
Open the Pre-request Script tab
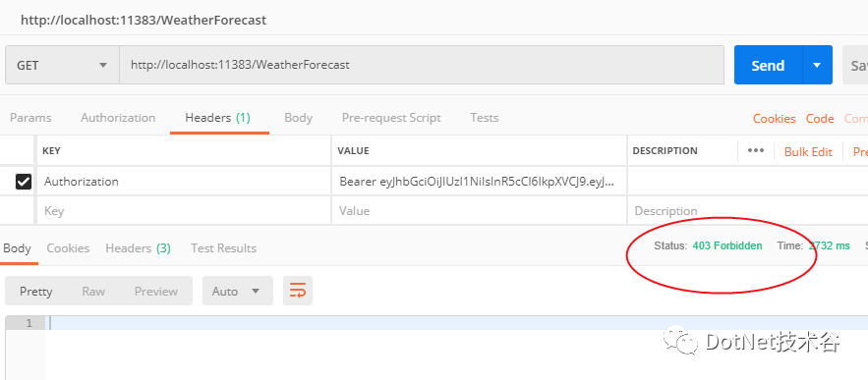pos(391,118)
